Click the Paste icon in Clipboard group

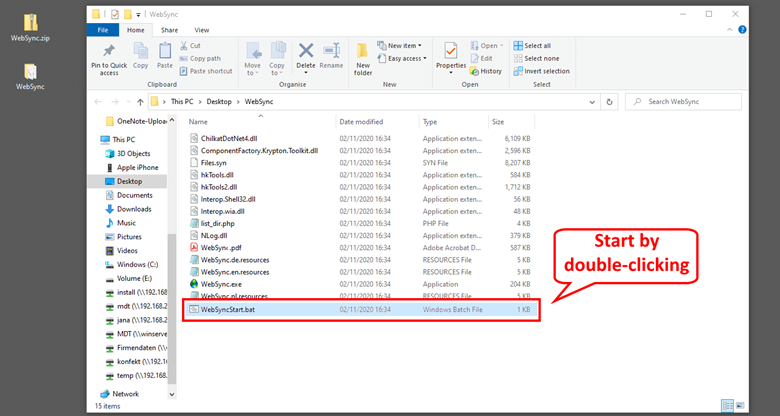[x=165, y=52]
